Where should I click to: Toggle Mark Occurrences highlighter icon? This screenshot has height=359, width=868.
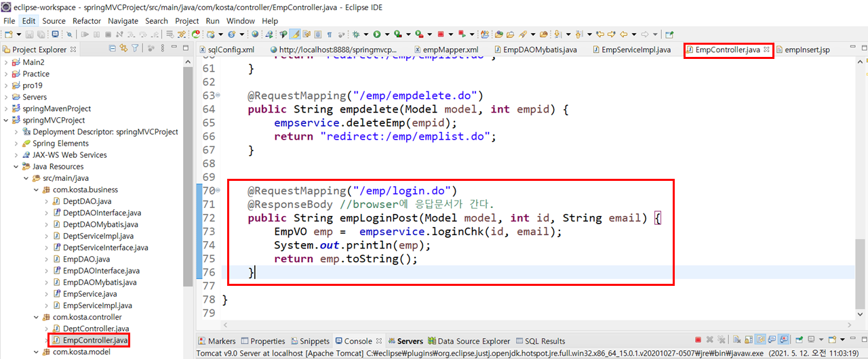coord(294,34)
